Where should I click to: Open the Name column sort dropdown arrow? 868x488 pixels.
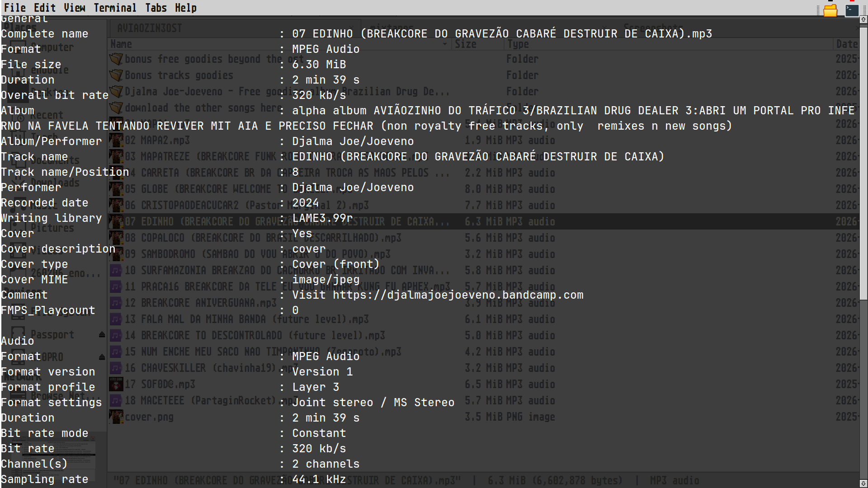(x=444, y=44)
